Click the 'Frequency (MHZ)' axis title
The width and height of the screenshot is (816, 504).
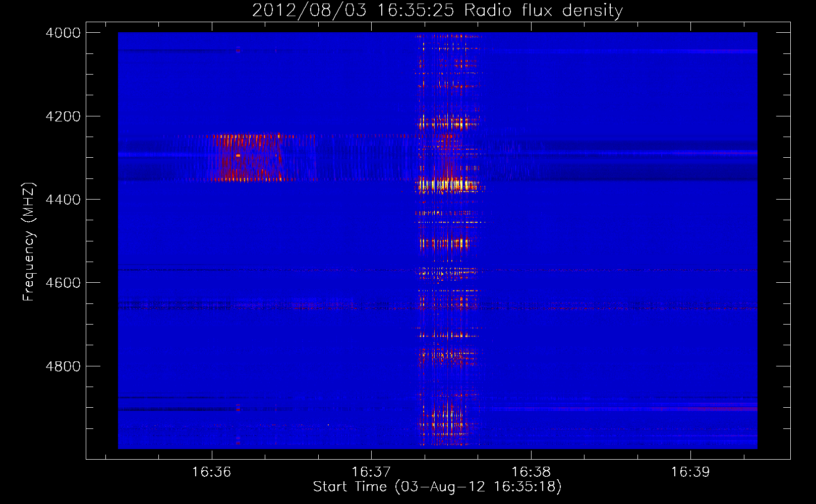point(29,242)
